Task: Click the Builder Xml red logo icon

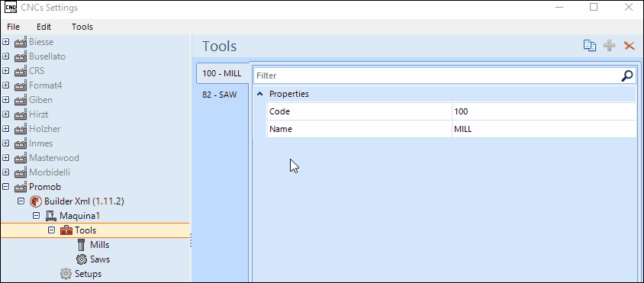Action: 35,201
